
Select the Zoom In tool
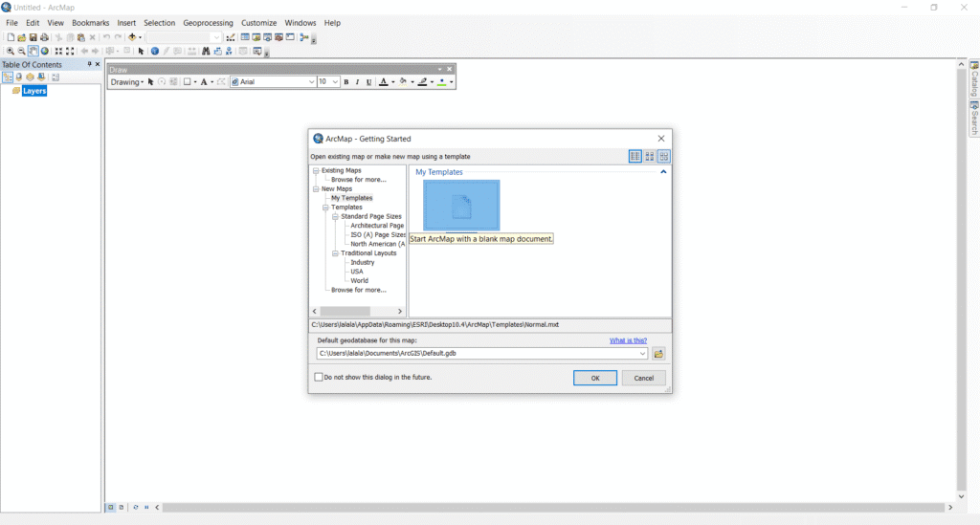[10, 52]
